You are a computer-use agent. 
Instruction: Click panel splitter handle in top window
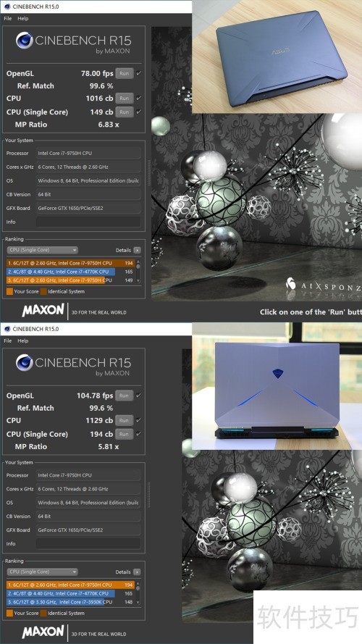[148, 172]
